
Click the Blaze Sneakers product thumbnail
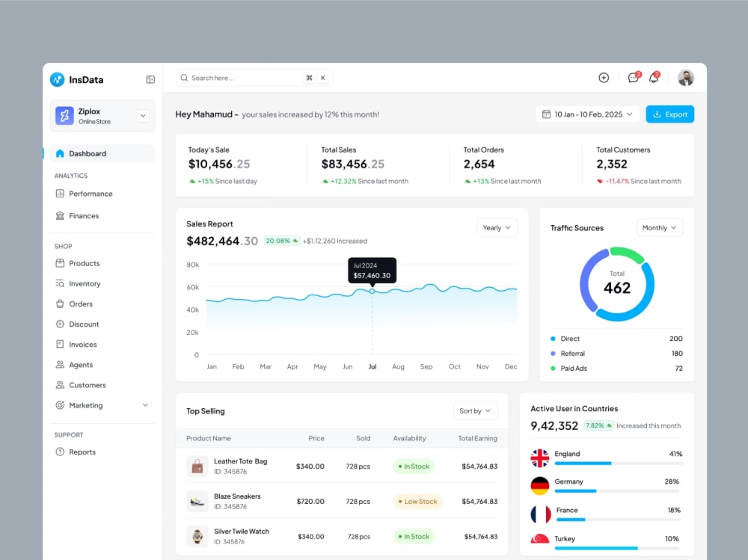point(197,502)
